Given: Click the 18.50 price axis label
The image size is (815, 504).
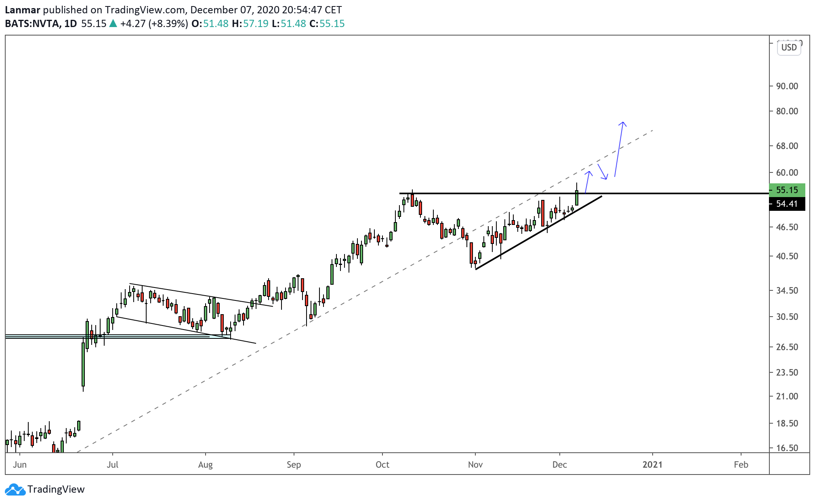Looking at the screenshot, I should click(787, 423).
